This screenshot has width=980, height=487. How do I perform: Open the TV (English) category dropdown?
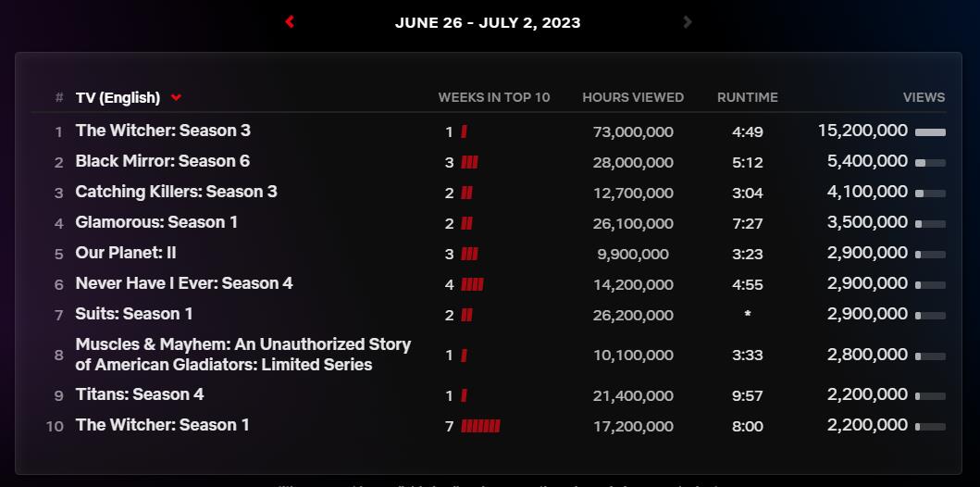click(x=118, y=97)
